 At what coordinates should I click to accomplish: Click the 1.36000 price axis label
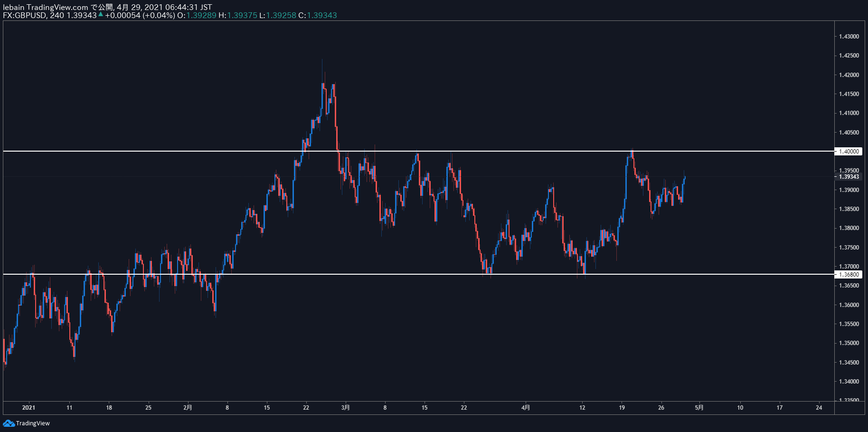tap(849, 305)
